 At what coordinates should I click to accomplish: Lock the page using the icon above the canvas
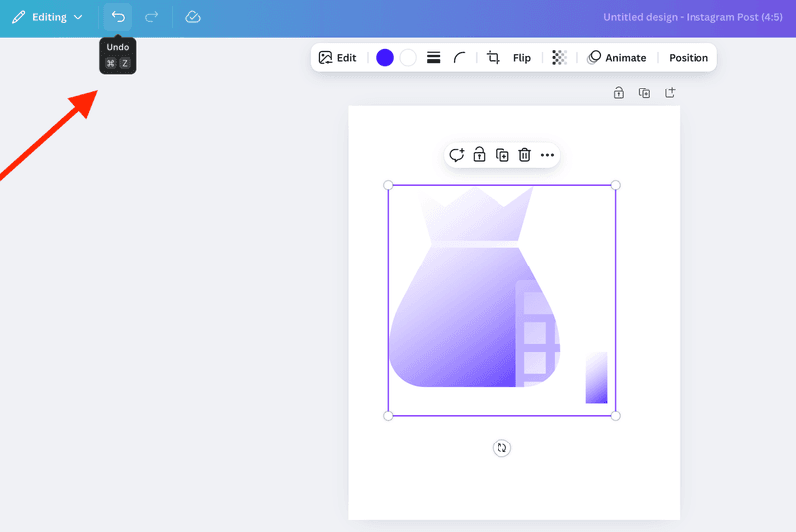coord(618,92)
